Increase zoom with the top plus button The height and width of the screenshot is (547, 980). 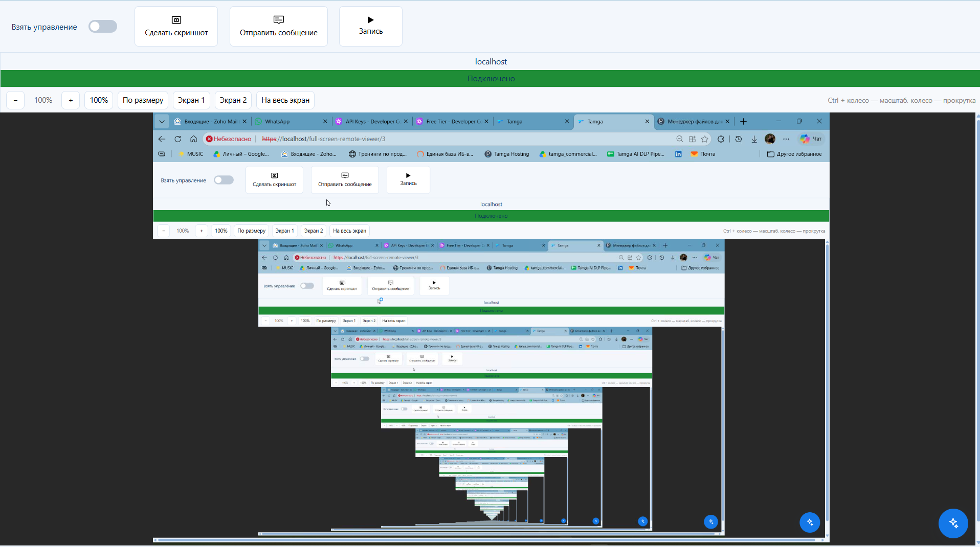tap(71, 100)
